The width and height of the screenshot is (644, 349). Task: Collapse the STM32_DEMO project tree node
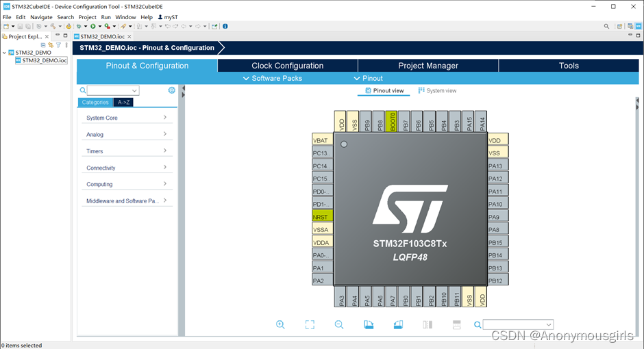5,53
